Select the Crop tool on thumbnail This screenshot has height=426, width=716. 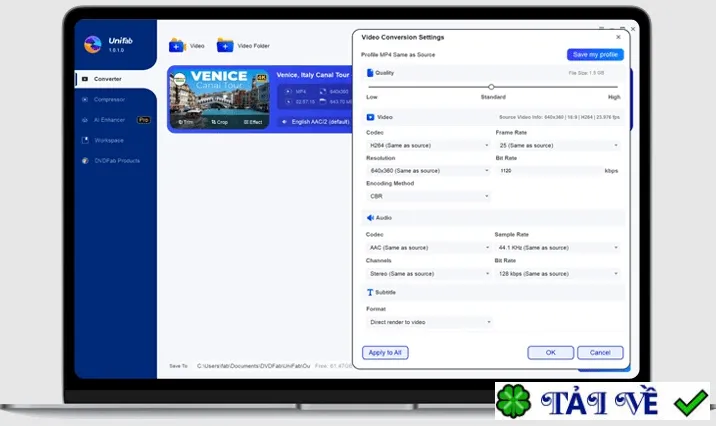pos(220,122)
